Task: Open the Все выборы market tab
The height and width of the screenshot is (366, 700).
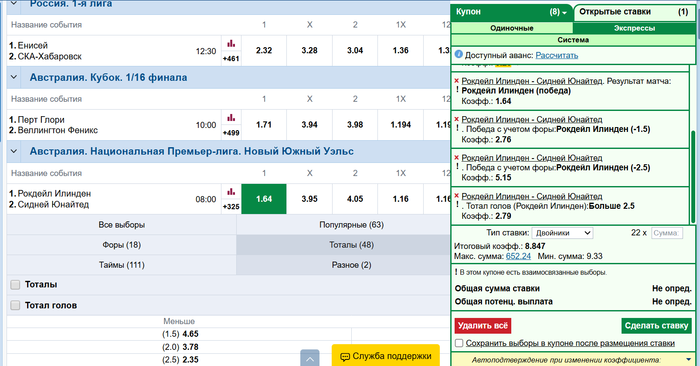Action: click(121, 225)
